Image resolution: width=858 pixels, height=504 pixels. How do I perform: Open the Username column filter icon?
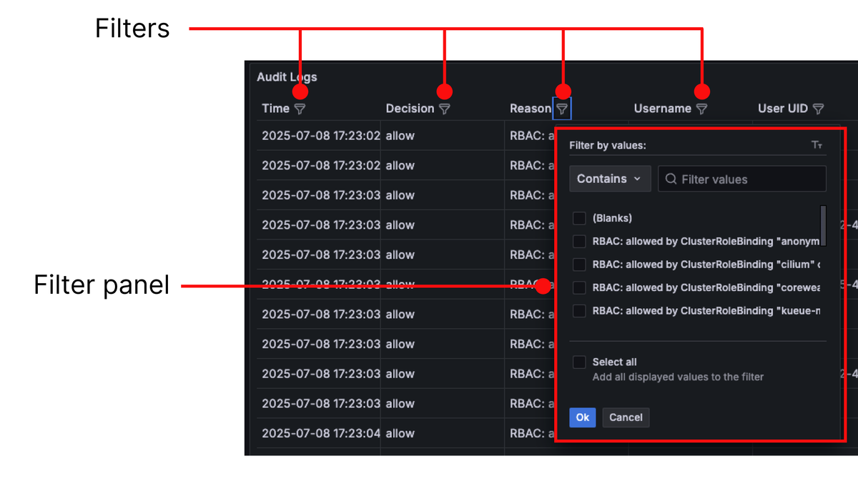(x=701, y=109)
